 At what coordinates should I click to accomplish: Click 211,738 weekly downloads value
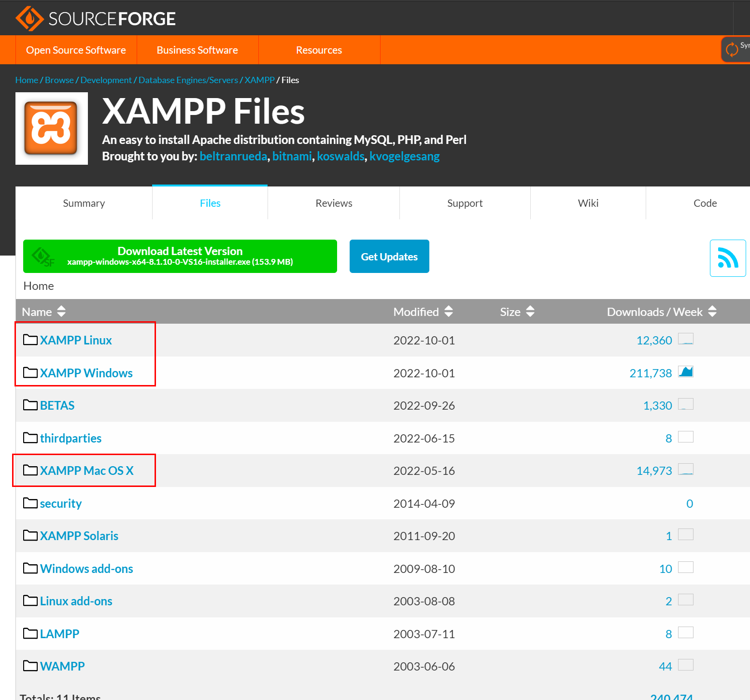point(651,373)
